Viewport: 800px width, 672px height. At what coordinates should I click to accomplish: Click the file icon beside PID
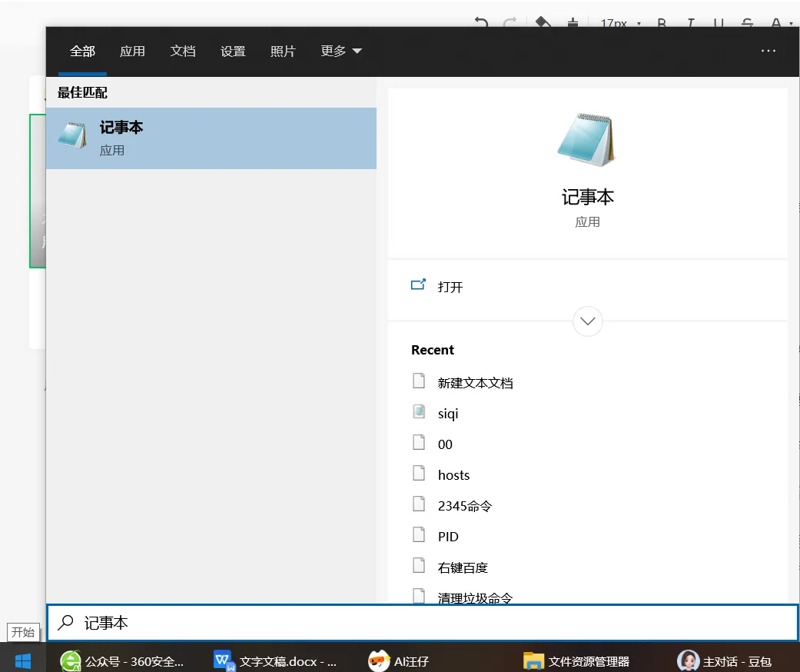(419, 534)
